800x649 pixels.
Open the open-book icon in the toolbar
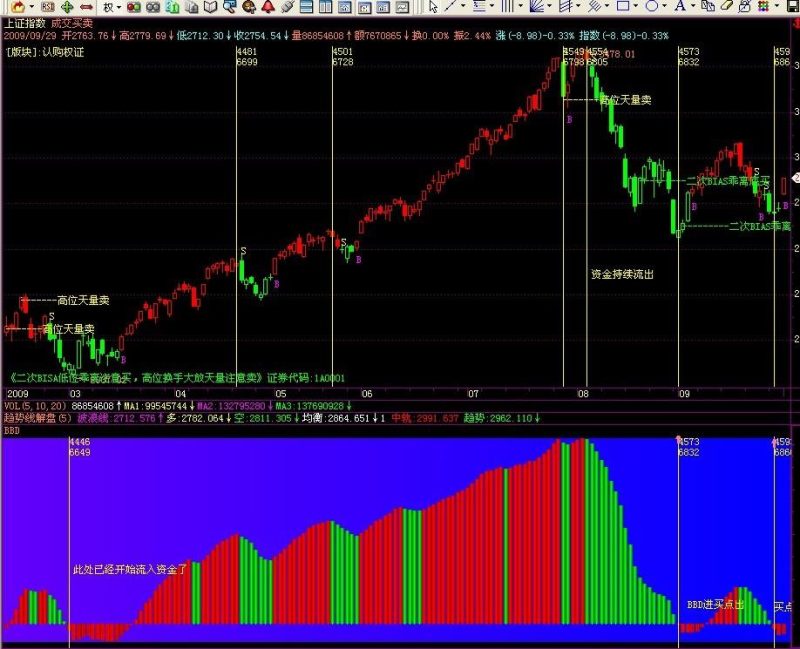(211, 7)
